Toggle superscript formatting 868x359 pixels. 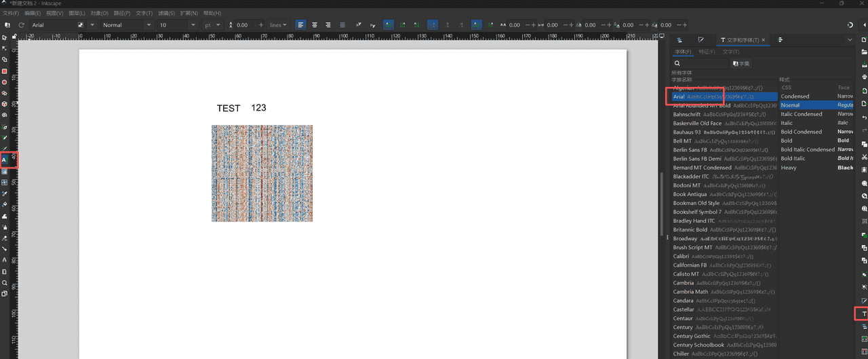click(x=359, y=25)
